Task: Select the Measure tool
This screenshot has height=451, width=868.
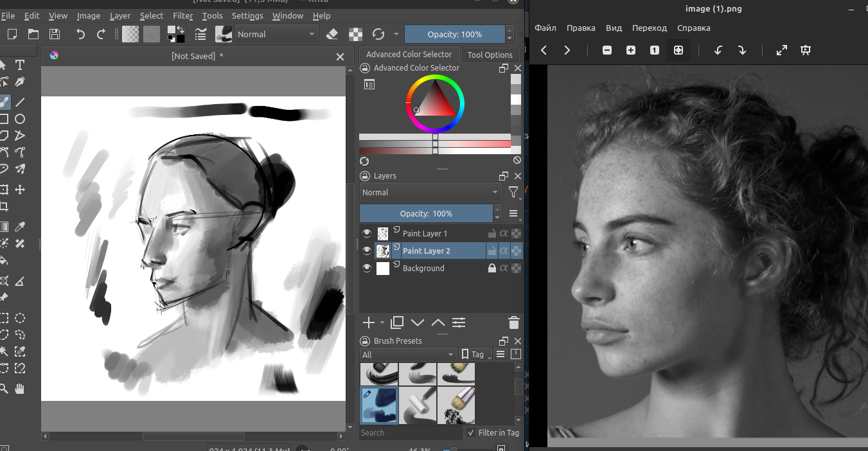Action: click(x=20, y=281)
